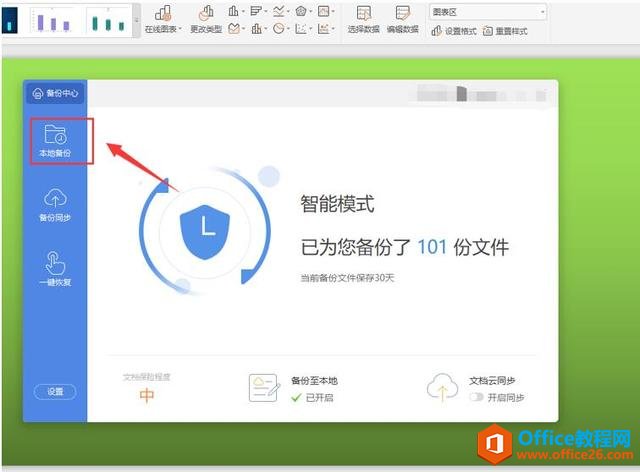Choose the horizontal bar chart icon

click(x=256, y=11)
